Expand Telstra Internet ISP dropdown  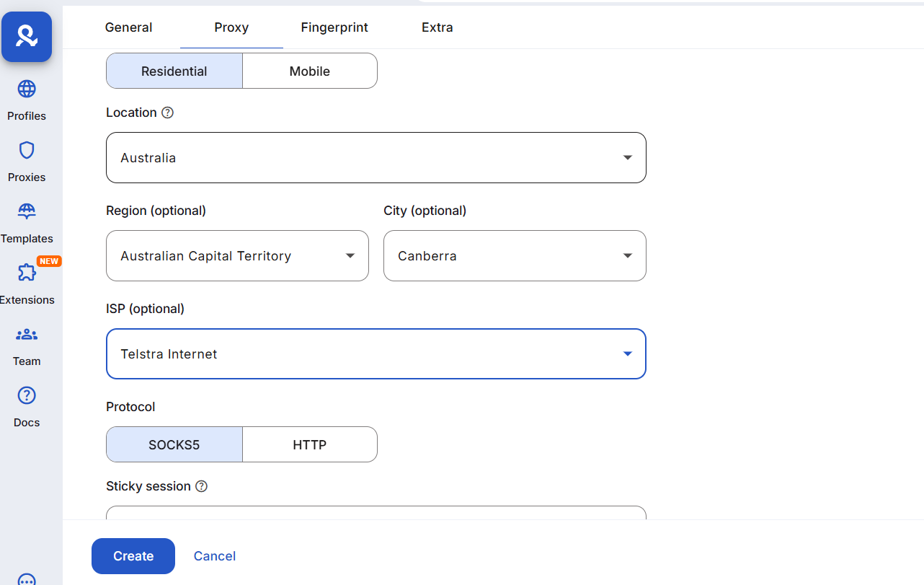click(x=376, y=354)
